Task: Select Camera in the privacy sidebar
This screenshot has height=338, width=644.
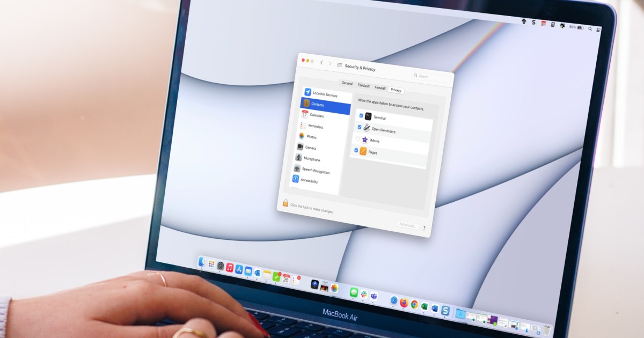Action: click(320, 148)
